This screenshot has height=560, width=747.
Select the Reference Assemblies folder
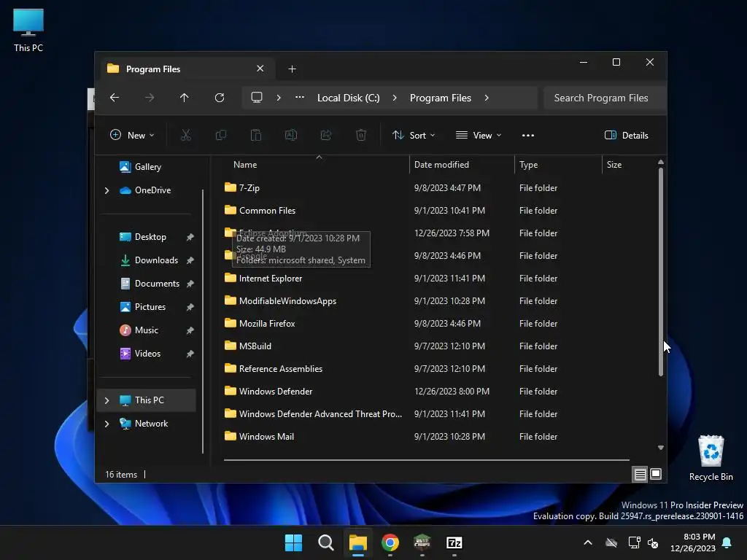coord(281,368)
